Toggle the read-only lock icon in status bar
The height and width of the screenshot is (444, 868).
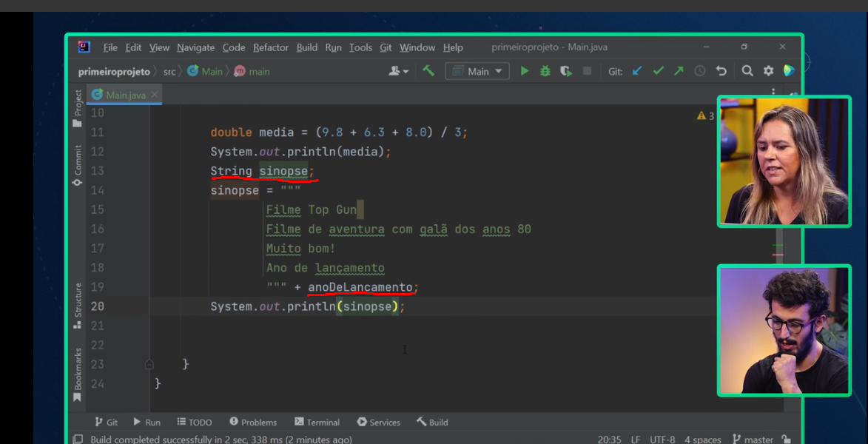[786, 440]
